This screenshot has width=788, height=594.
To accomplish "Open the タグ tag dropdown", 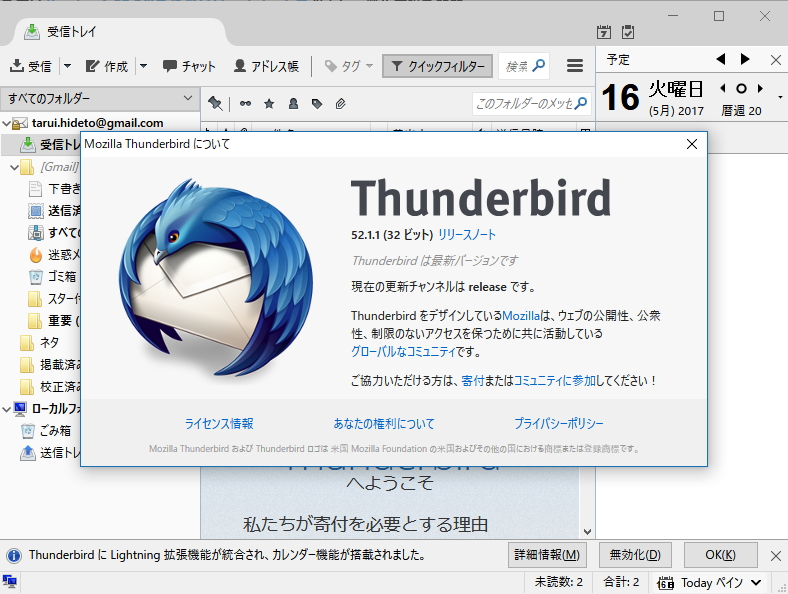I will point(349,66).
